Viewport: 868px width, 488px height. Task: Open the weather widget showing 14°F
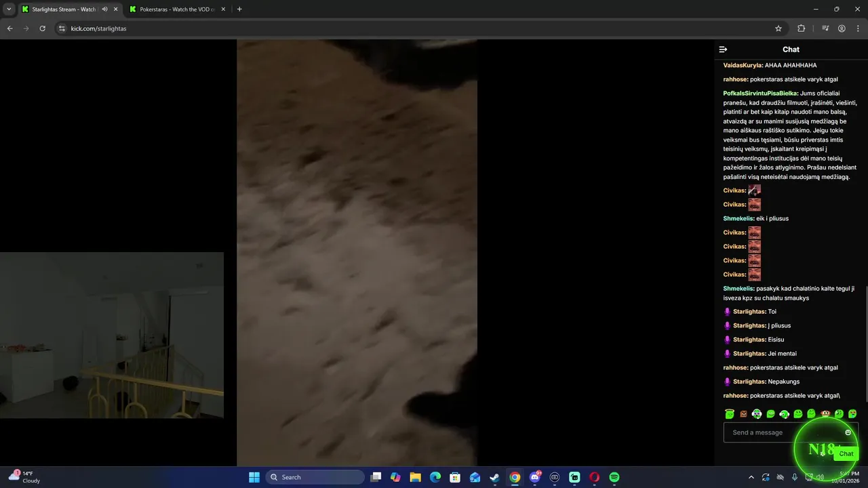point(24,476)
